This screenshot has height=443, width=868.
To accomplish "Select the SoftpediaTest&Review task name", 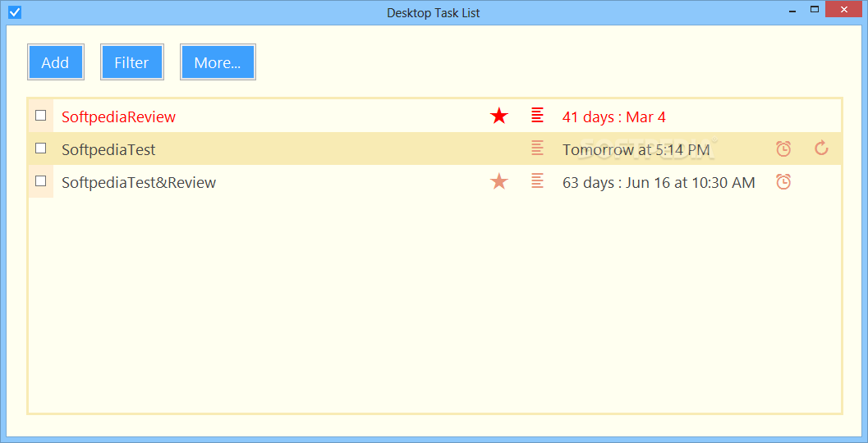I will point(139,182).
